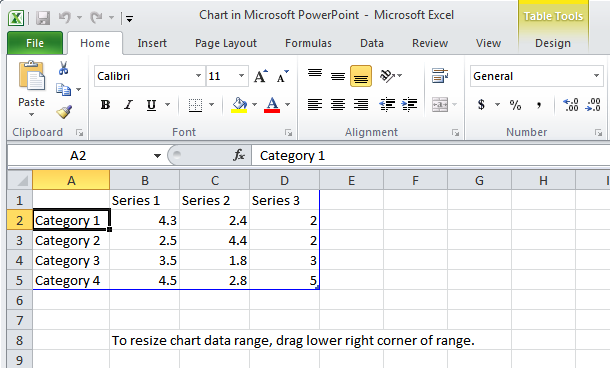Click the Excel application icon in title bar

(x=16, y=18)
